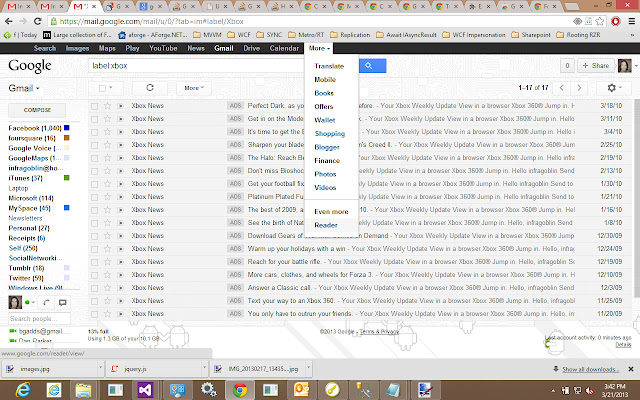
Task: Open Visual Studio from the taskbar
Action: [145, 390]
